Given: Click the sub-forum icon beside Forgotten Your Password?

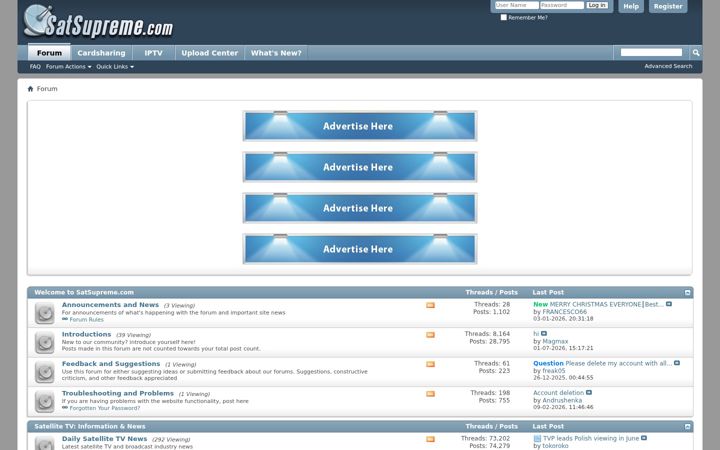Looking at the screenshot, I should click(x=65, y=408).
